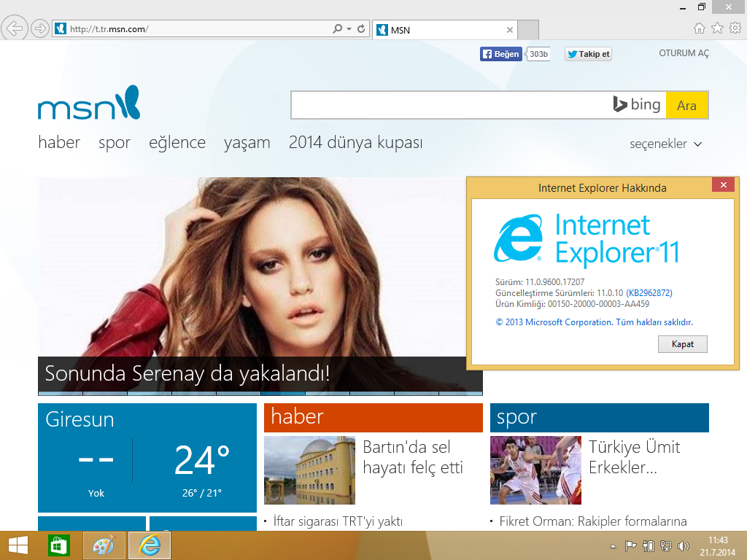Select the 2014 dünya kupası menu item

[355, 143]
